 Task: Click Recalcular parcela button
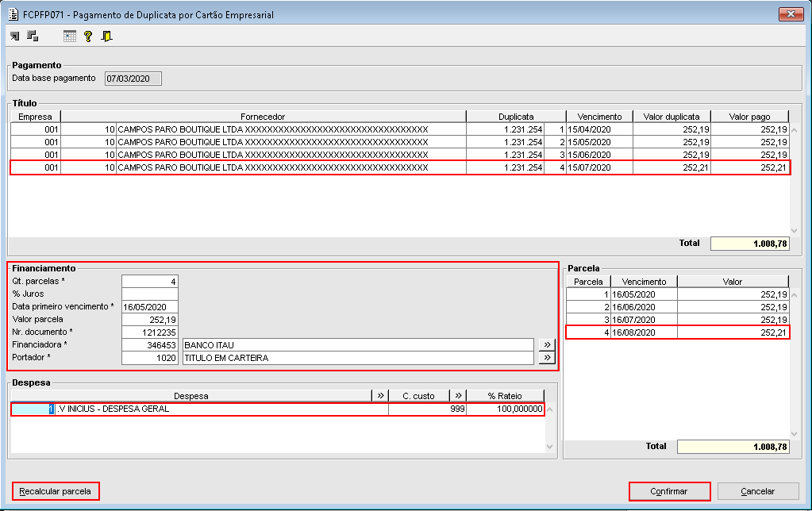click(56, 491)
